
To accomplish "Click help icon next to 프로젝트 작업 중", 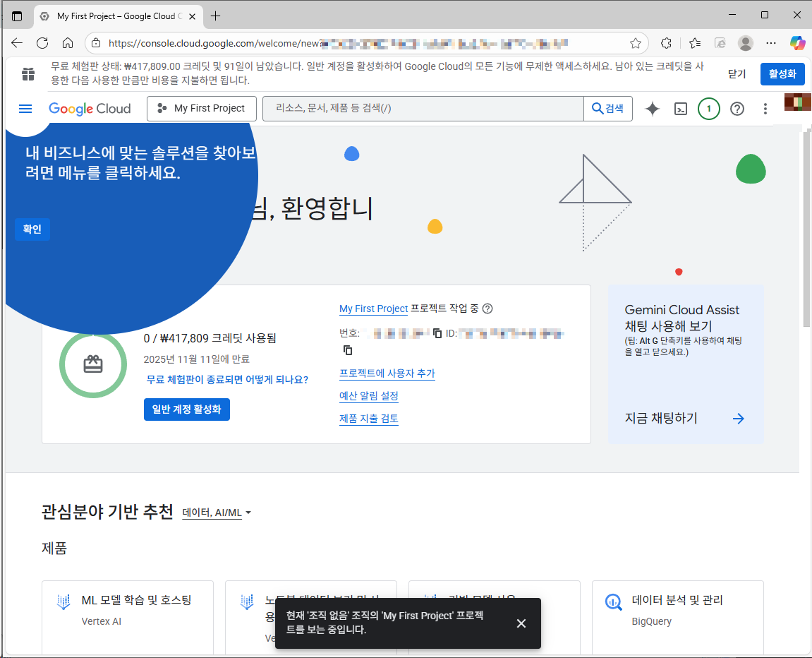I will (x=487, y=309).
